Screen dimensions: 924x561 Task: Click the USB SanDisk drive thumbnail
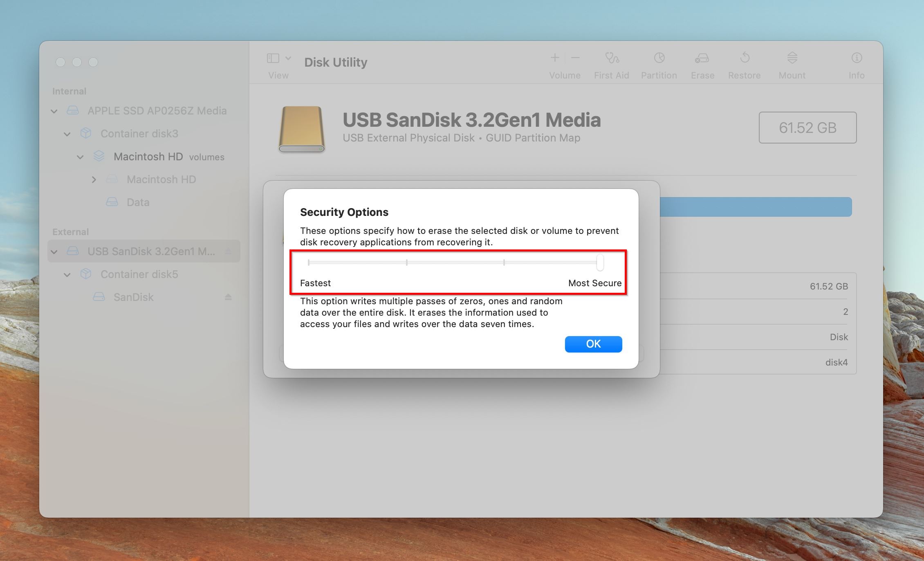(x=302, y=129)
